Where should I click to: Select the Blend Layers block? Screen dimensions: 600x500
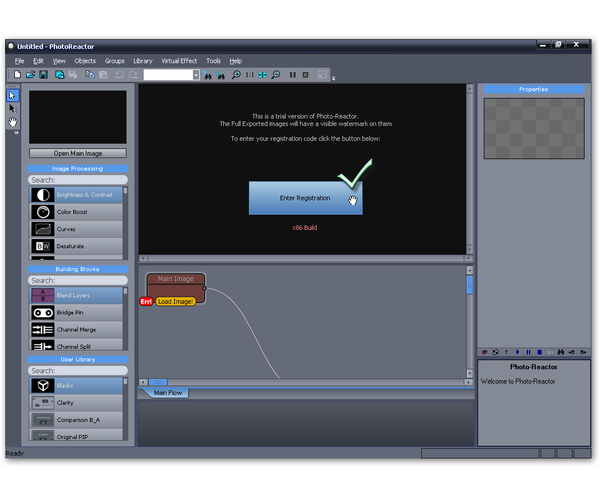(x=76, y=295)
